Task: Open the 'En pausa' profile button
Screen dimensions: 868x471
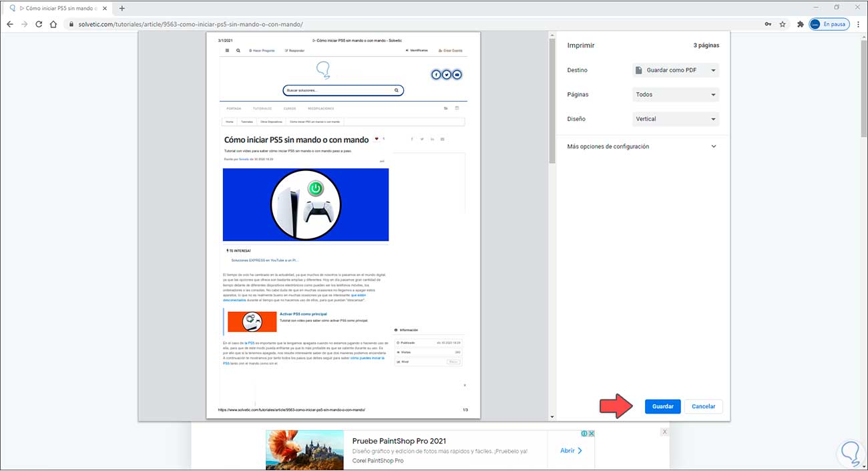Action: pos(829,24)
